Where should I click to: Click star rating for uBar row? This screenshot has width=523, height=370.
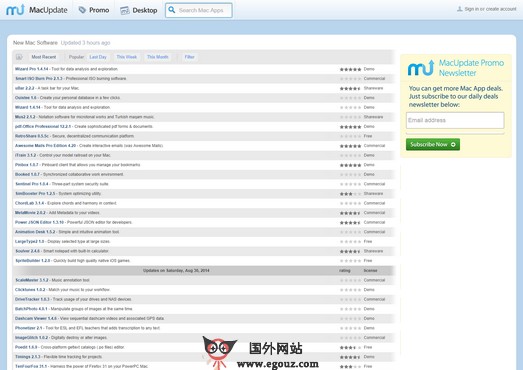pos(350,88)
